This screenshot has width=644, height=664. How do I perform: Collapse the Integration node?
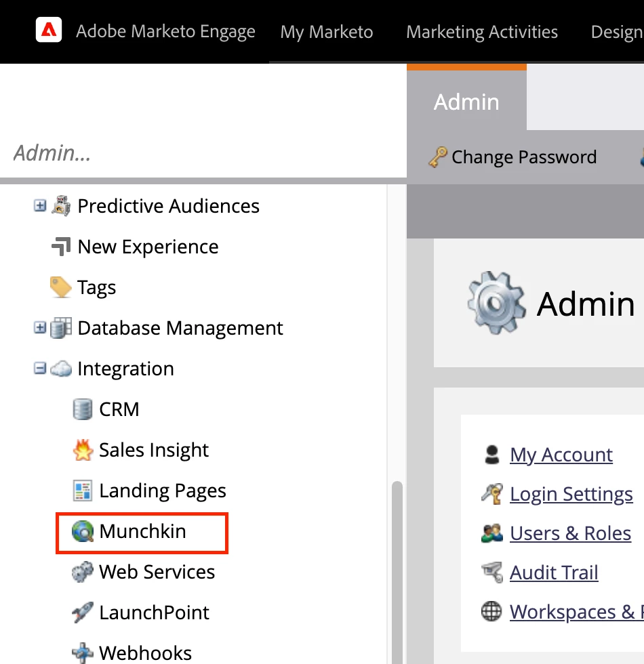point(40,369)
